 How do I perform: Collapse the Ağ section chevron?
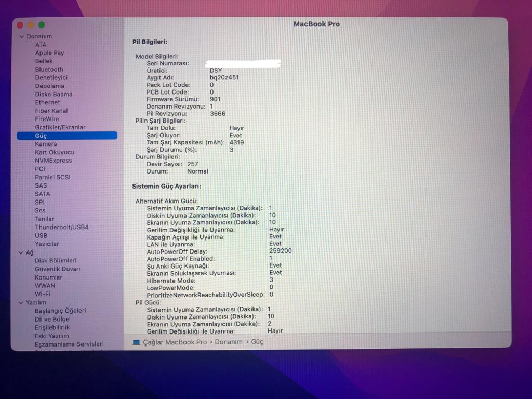[x=21, y=252]
